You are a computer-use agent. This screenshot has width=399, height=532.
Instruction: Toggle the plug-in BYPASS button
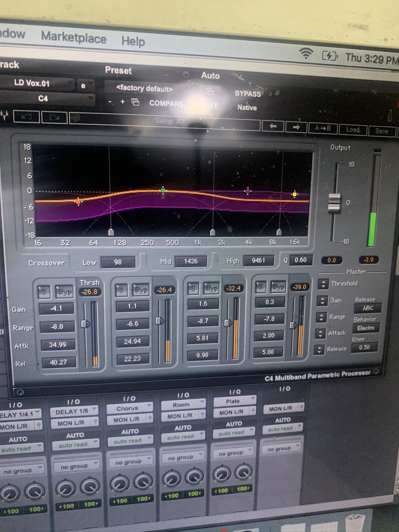point(248,93)
